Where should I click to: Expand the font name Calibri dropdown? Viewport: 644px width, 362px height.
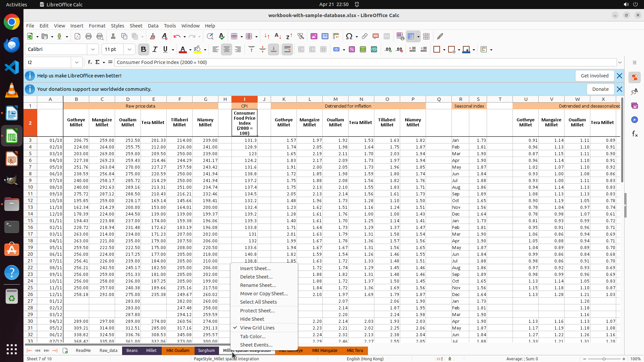tap(93, 50)
